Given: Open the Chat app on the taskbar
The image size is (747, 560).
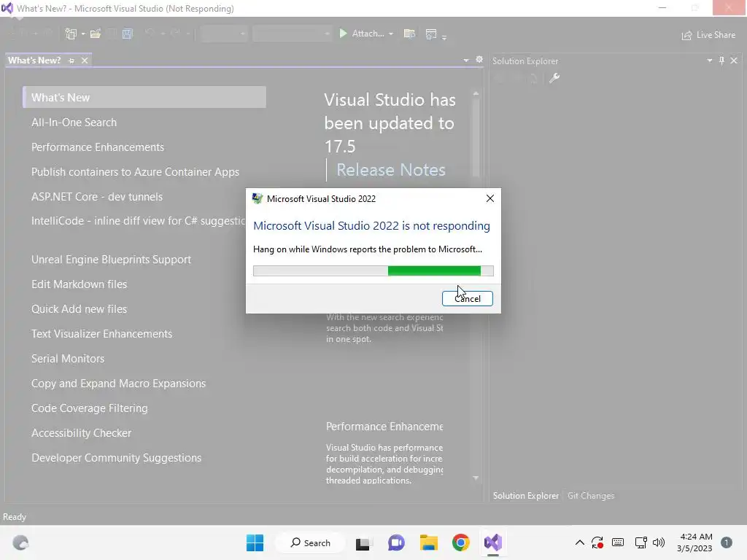Looking at the screenshot, I should click(396, 542).
